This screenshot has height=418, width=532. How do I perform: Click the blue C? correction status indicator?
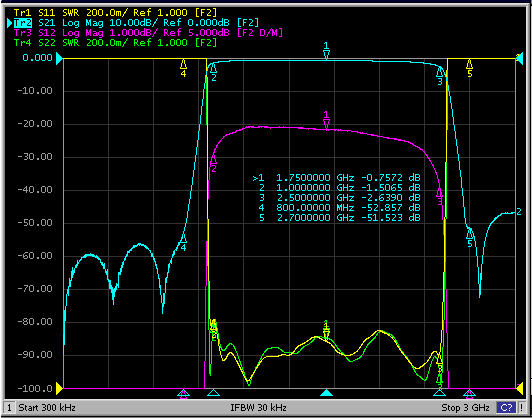pyautogui.click(x=506, y=407)
